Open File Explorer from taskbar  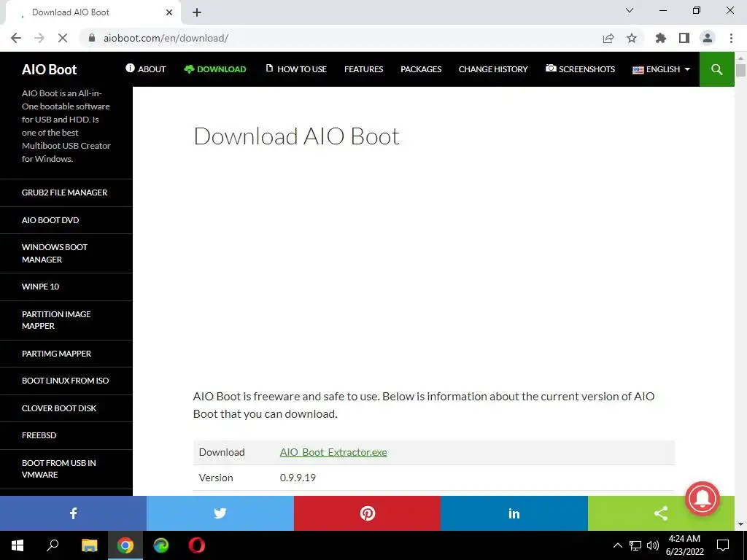pos(89,545)
